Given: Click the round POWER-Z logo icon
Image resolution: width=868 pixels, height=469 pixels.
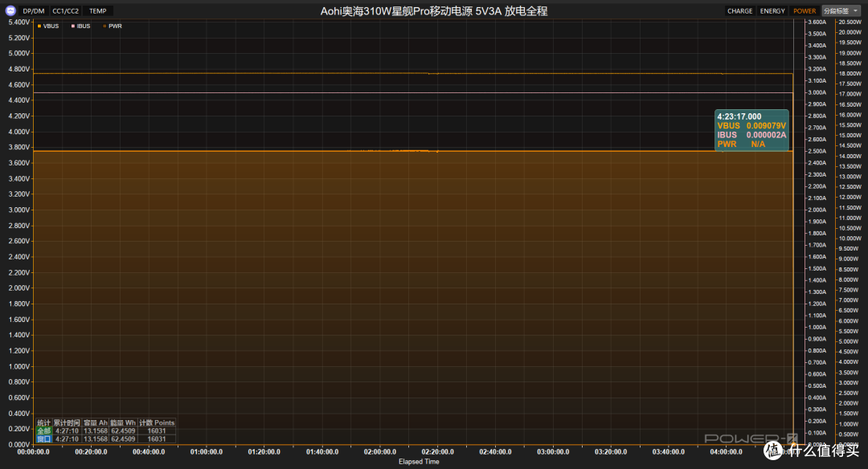Looking at the screenshot, I should pos(10,10).
